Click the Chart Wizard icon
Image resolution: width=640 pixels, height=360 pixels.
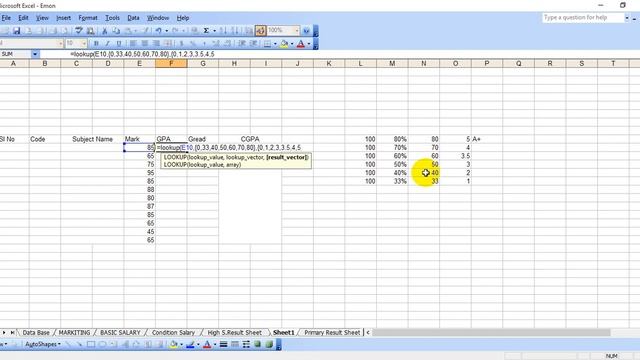tap(249, 31)
